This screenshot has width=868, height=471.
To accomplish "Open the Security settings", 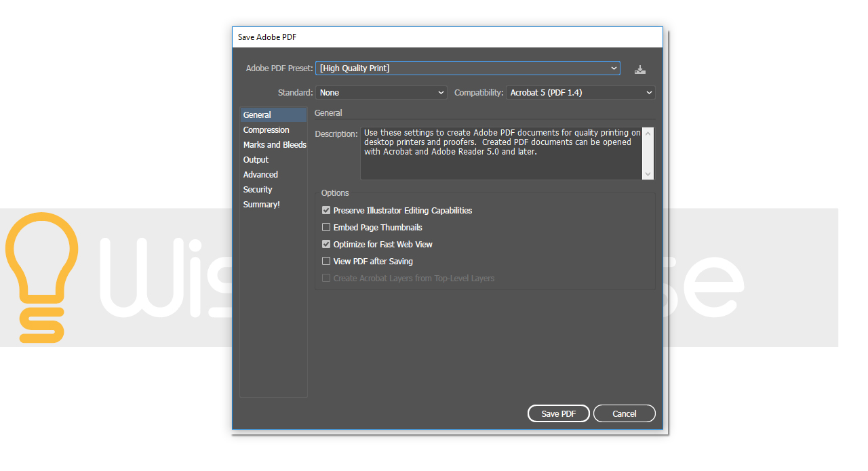I will pos(273,190).
